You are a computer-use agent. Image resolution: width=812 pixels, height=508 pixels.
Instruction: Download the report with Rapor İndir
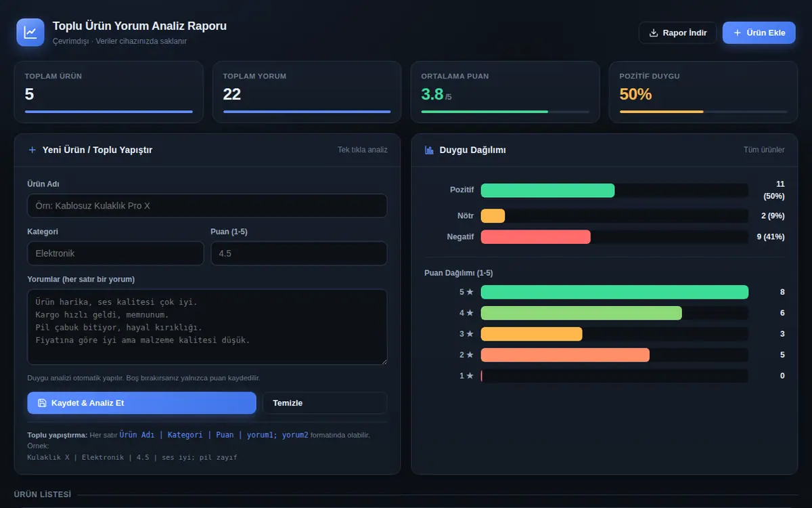(677, 33)
